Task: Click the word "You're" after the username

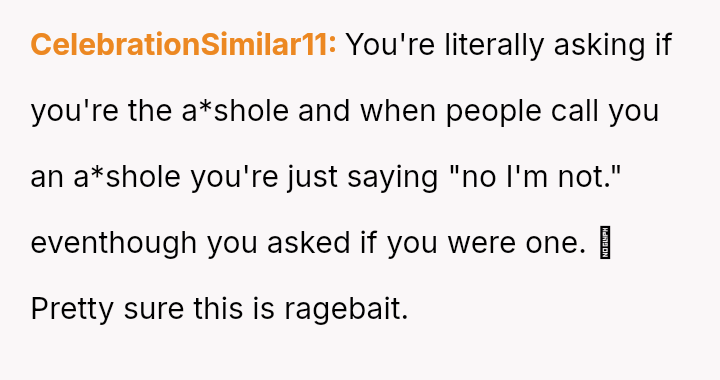Action: click(390, 45)
